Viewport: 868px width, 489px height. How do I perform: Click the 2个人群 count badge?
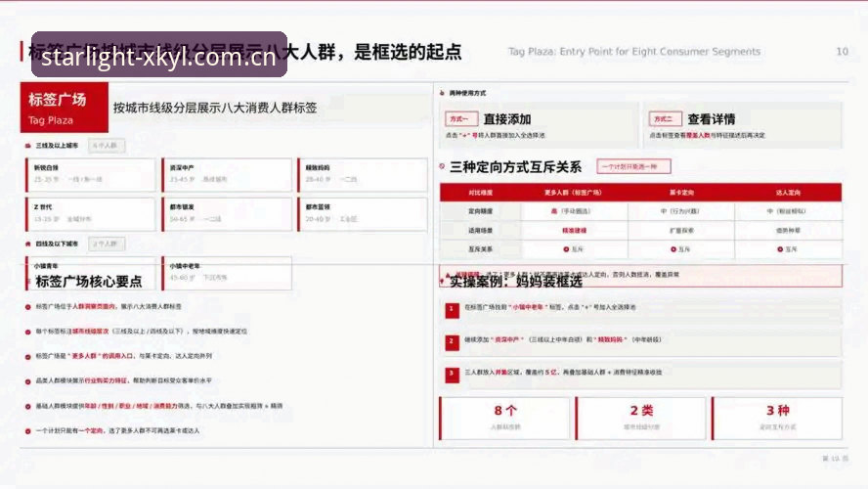point(107,244)
